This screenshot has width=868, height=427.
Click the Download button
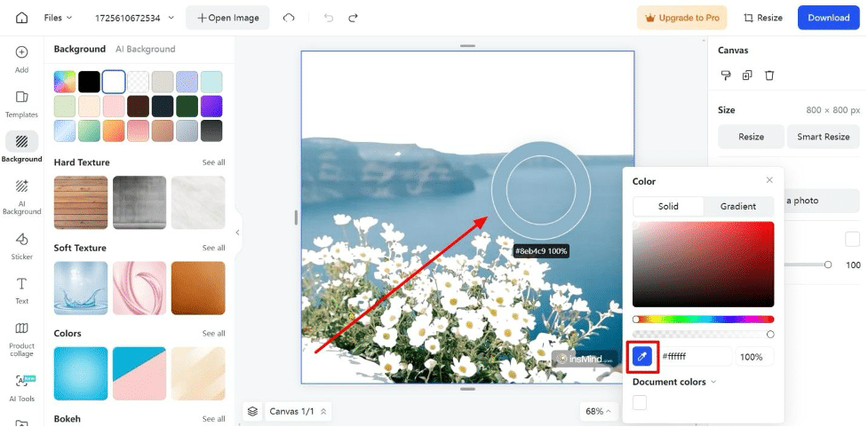[828, 18]
